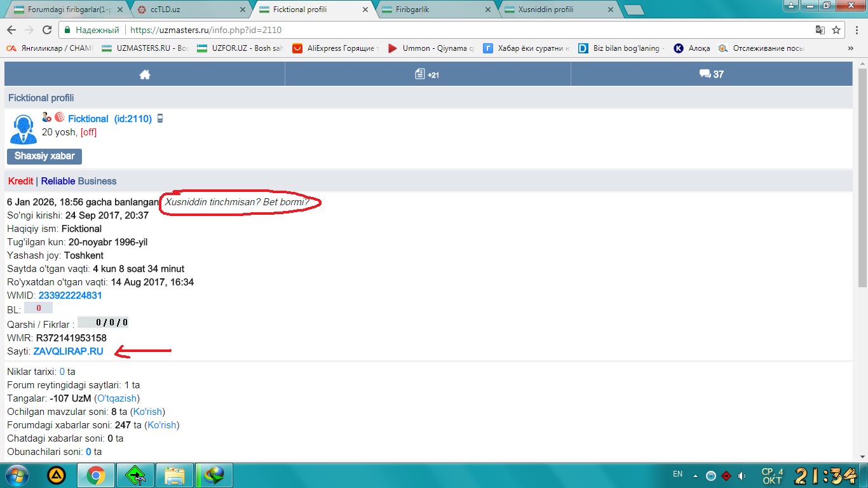The height and width of the screenshot is (488, 868).
Task: Click the EN language selector in taskbar
Action: [677, 474]
